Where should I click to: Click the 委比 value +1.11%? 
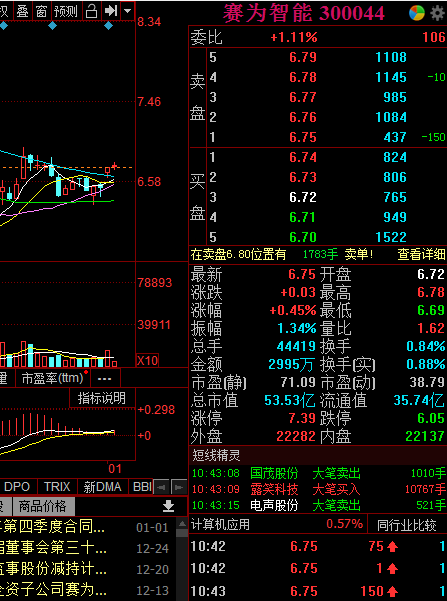tap(294, 37)
